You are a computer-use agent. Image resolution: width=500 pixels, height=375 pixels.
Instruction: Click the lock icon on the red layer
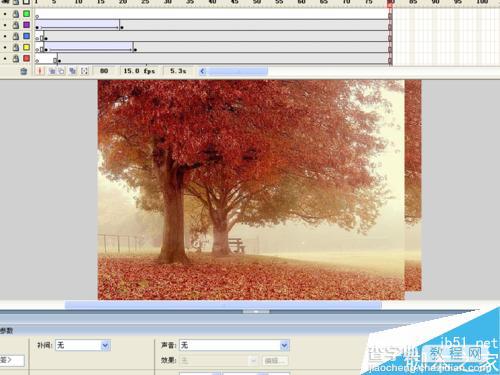16,59
